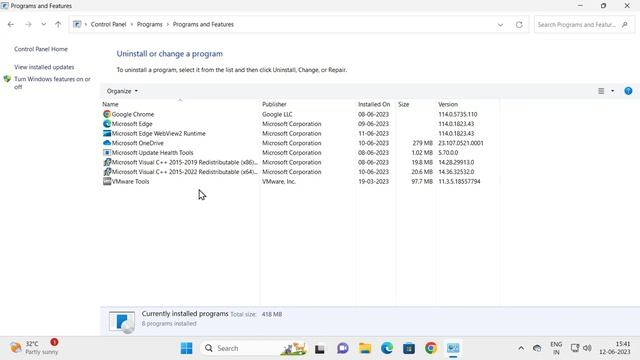Select the VMware Tools program icon
The height and width of the screenshot is (360, 640).
pyautogui.click(x=107, y=181)
